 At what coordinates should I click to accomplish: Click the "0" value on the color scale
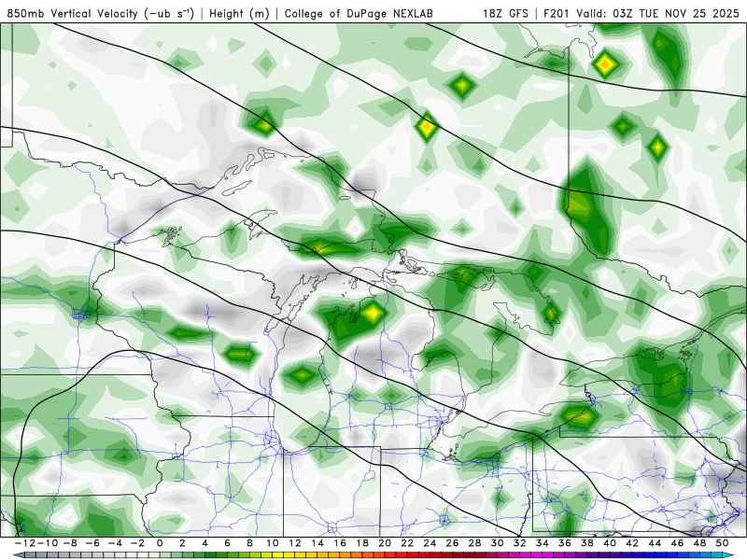click(160, 543)
